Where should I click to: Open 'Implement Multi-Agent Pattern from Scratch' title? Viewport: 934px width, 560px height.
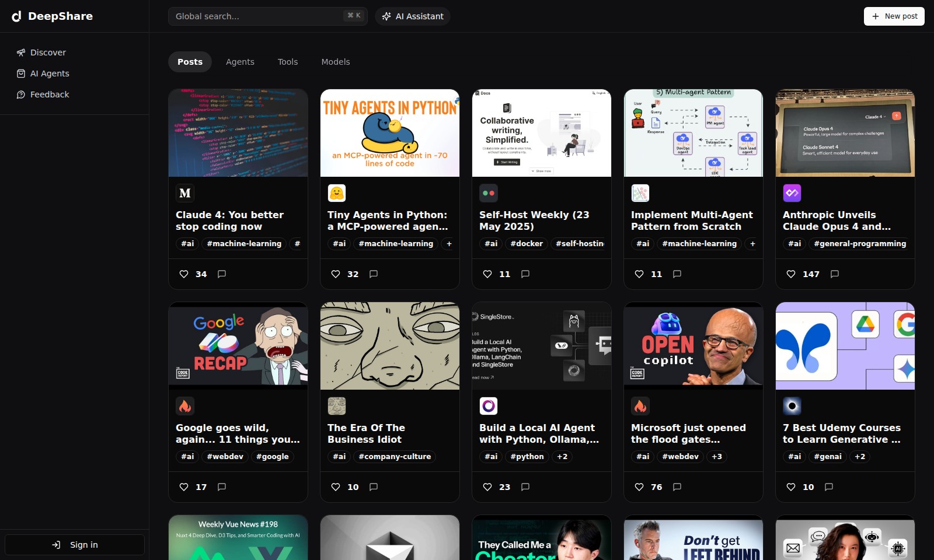[692, 220]
